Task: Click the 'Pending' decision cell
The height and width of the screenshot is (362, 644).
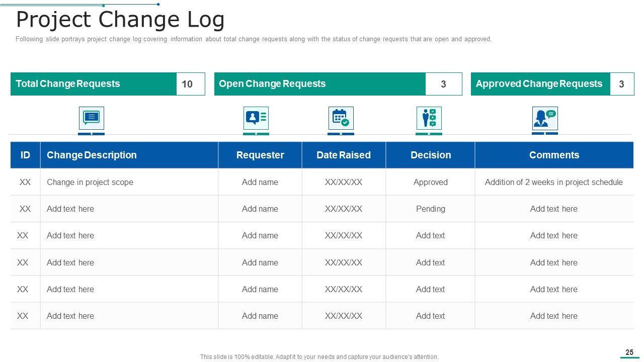Action: click(x=431, y=209)
